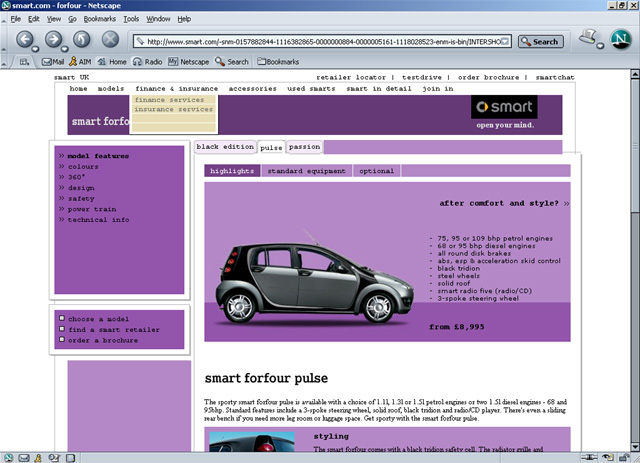The height and width of the screenshot is (463, 640).
Task: Go to the home navigation link
Action: [x=78, y=89]
